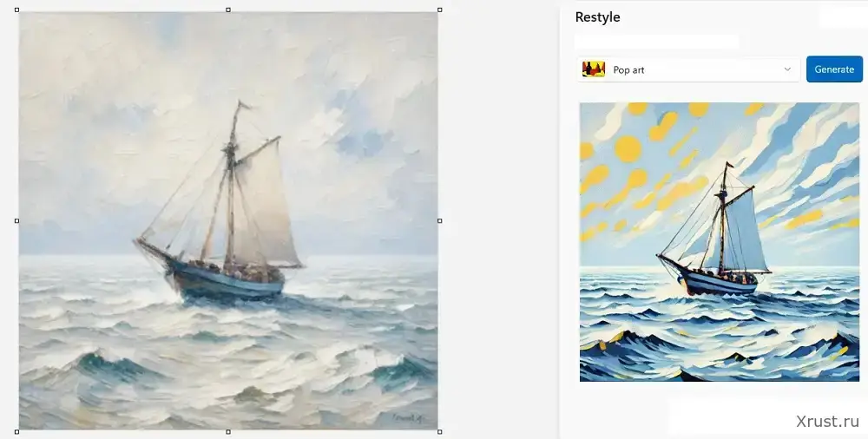Click the bottom-left selection handle of the painting
The image size is (868, 439).
pos(17,431)
